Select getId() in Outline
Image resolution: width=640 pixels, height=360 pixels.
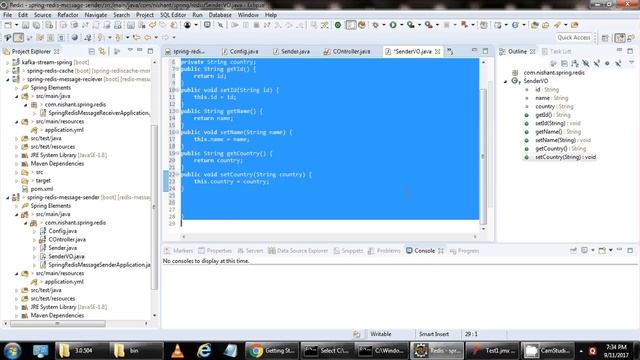[553, 115]
